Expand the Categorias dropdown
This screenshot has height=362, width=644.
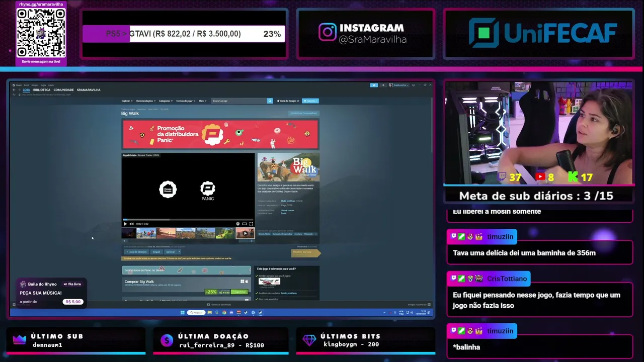pyautogui.click(x=166, y=101)
